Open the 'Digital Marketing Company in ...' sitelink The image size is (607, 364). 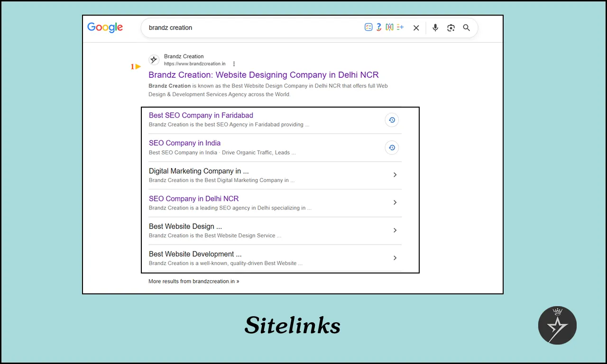(x=199, y=171)
